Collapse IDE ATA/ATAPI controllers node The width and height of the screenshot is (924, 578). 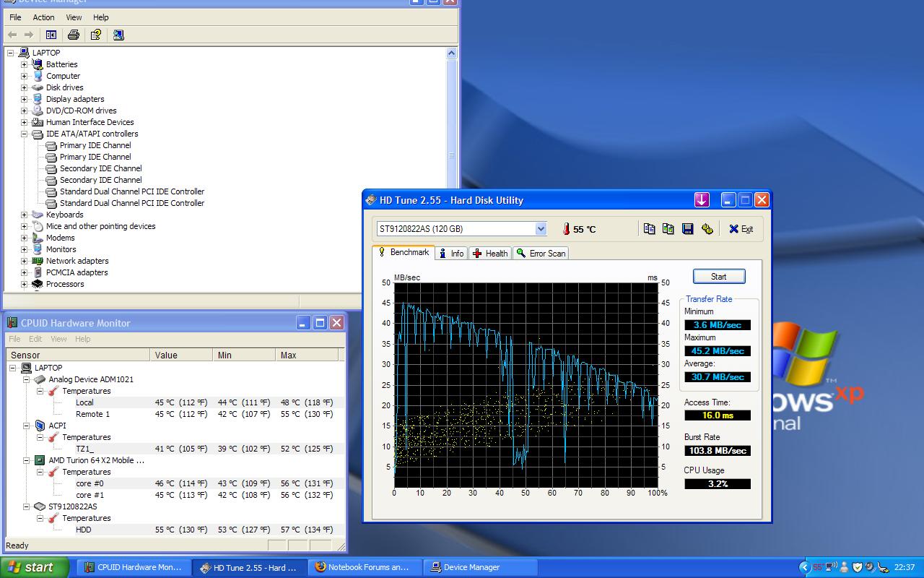[24, 134]
